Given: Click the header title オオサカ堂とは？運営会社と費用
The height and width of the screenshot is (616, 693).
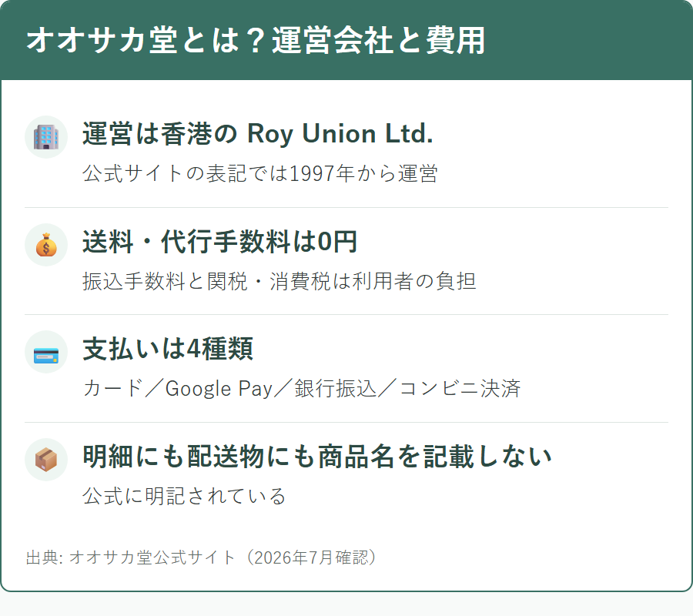Looking at the screenshot, I should (256, 40).
